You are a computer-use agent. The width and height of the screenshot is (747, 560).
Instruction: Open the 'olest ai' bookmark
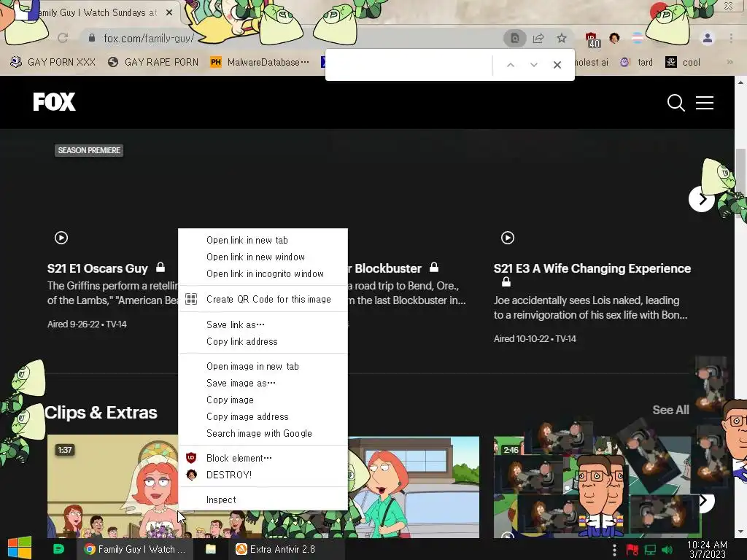coord(592,62)
